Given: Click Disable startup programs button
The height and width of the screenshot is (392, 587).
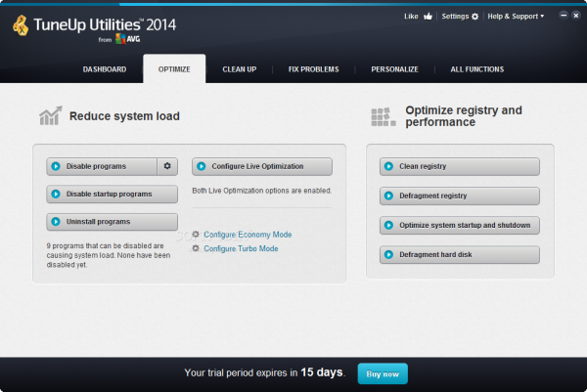Looking at the screenshot, I should pos(112,194).
